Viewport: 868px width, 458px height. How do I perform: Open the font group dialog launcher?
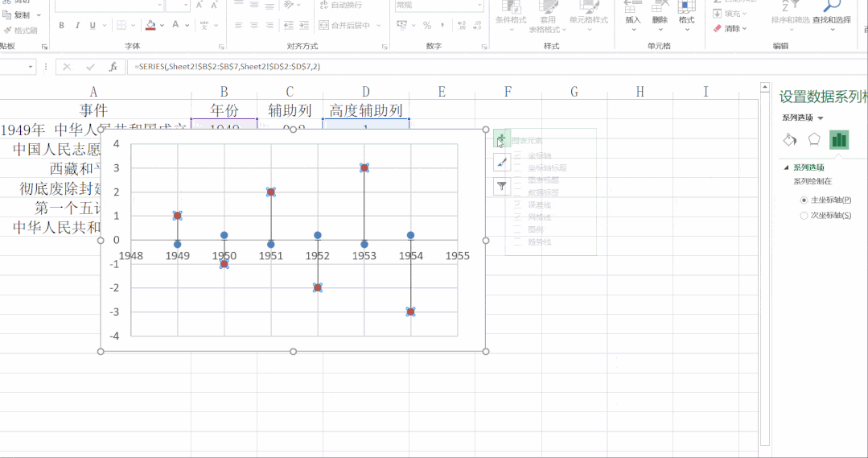[x=221, y=47]
